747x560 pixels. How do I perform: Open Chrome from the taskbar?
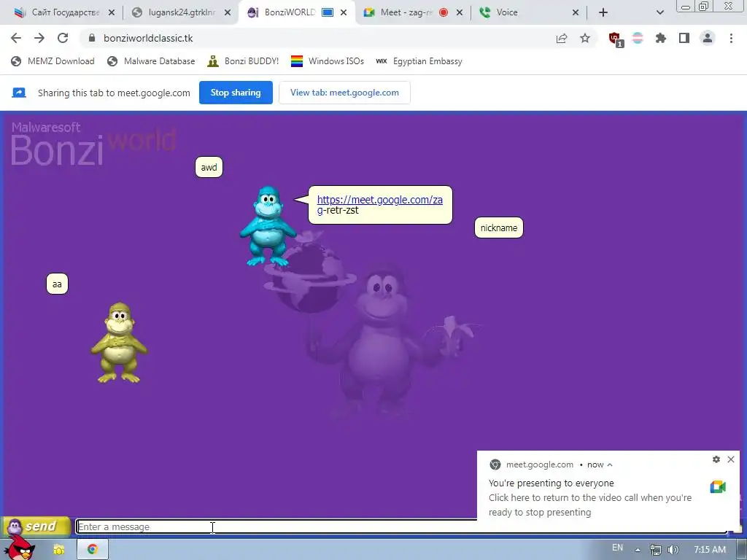(93, 549)
